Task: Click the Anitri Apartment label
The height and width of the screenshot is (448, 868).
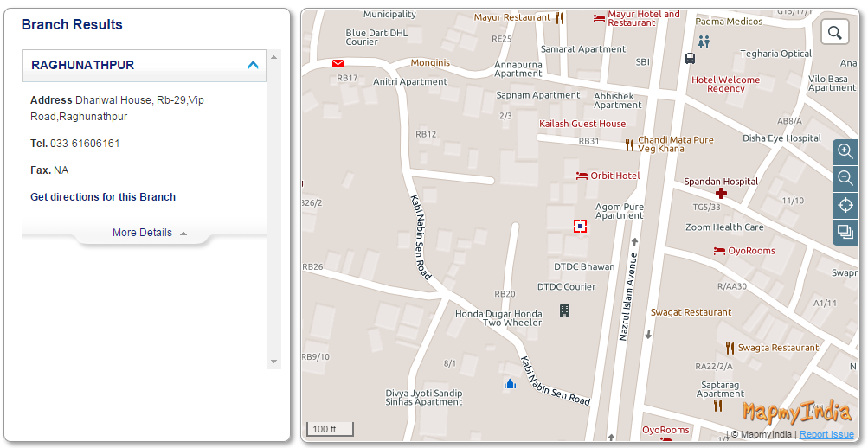Action: click(x=410, y=82)
